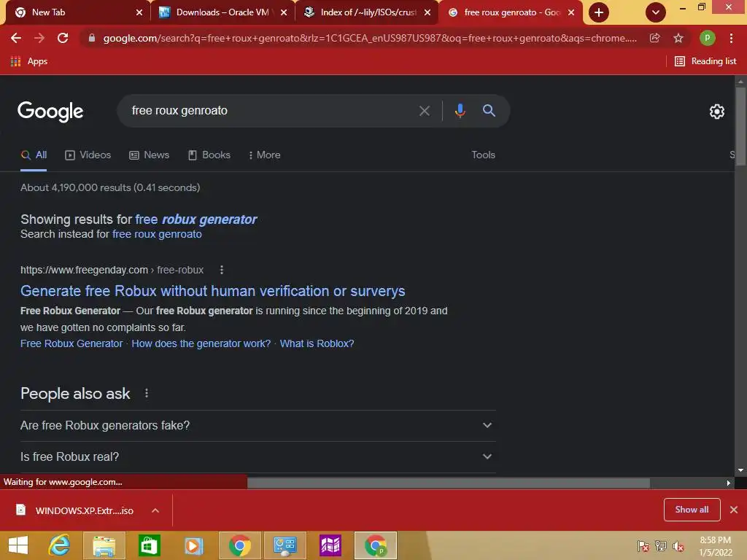The image size is (747, 560).
Task: Click the forward navigation arrow
Action: click(x=39, y=38)
